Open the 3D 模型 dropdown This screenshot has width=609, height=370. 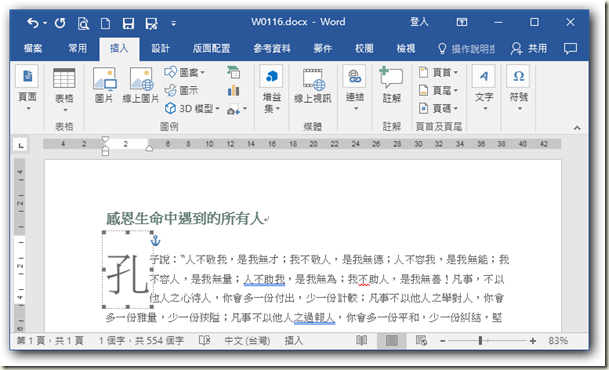[192, 108]
